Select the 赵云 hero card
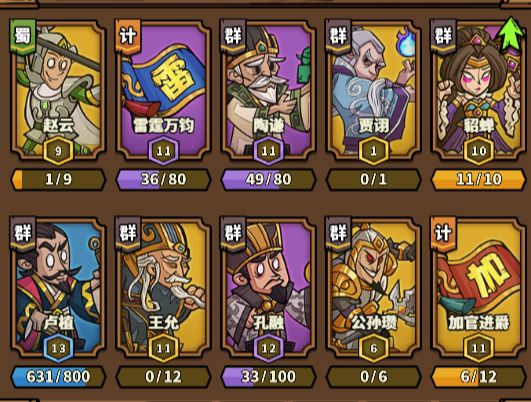Screen dimensions: 531x402 pyautogui.click(x=58, y=90)
